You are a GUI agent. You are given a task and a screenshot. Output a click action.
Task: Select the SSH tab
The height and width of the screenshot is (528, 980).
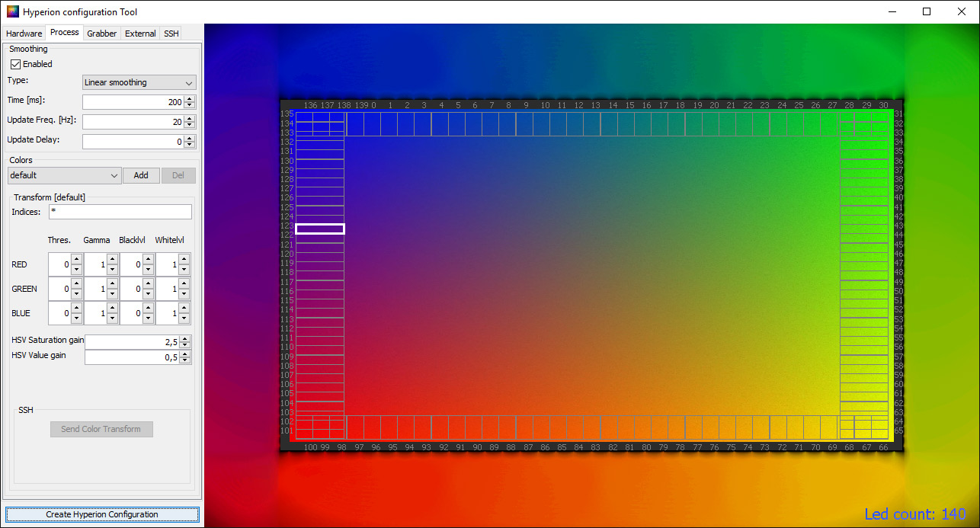point(171,34)
